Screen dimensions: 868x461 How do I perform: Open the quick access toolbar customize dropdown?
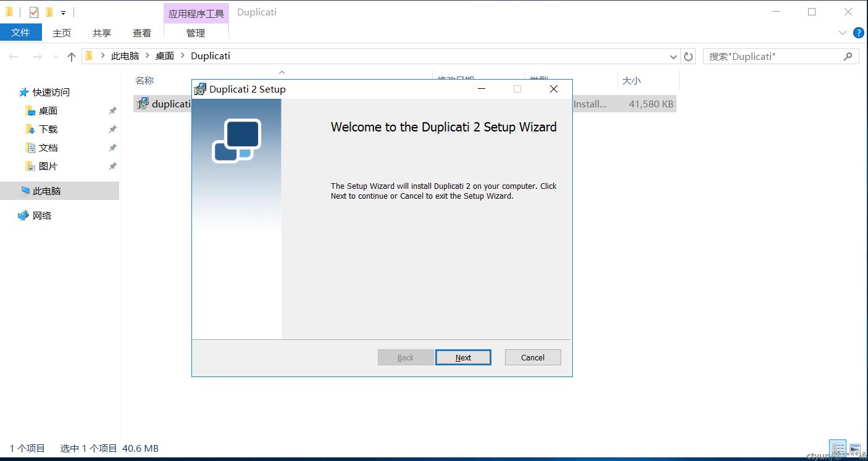63,12
